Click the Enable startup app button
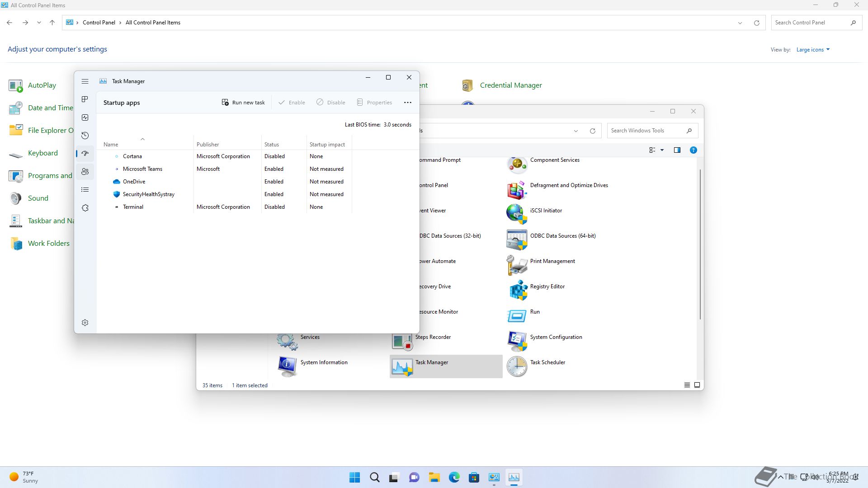Screen dimensions: 868x488 tap(292, 103)
